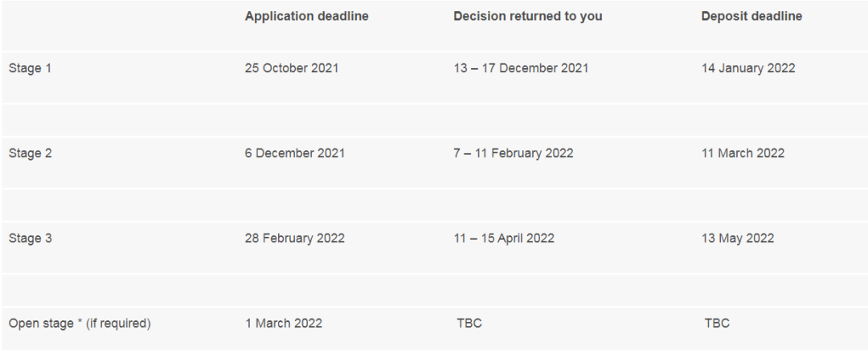Click empty spacer row below Stage 1

434,120
